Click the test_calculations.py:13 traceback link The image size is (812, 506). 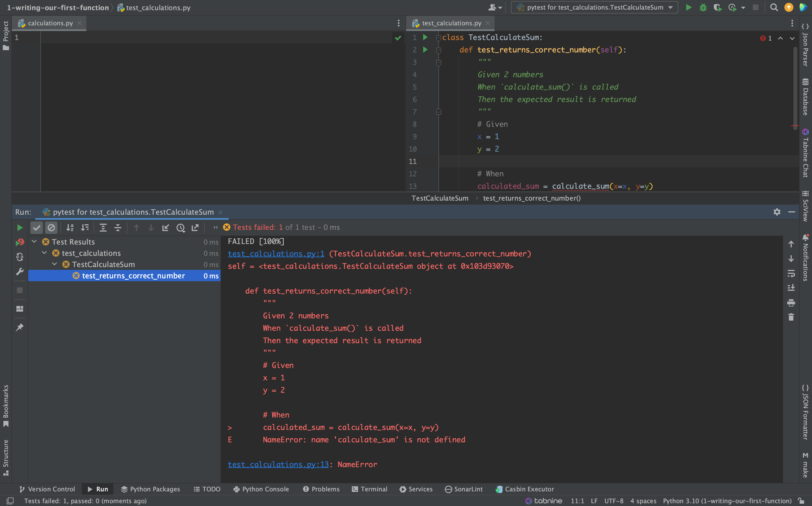(278, 465)
